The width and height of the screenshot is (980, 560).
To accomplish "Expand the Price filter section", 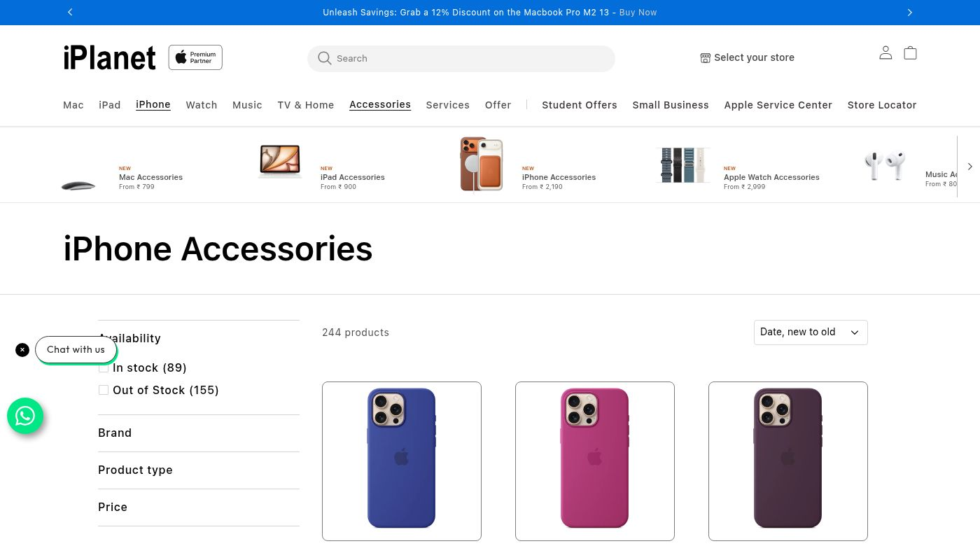I will 198,507.
